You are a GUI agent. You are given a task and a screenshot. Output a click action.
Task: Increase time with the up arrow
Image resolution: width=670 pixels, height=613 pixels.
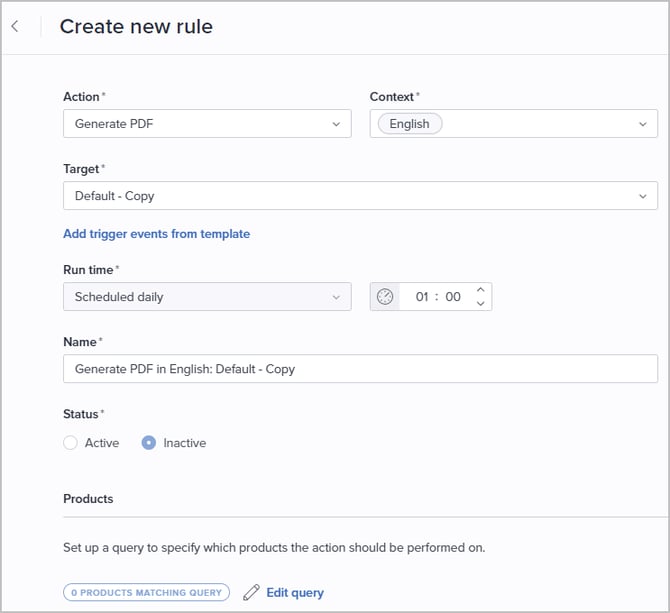click(480, 290)
